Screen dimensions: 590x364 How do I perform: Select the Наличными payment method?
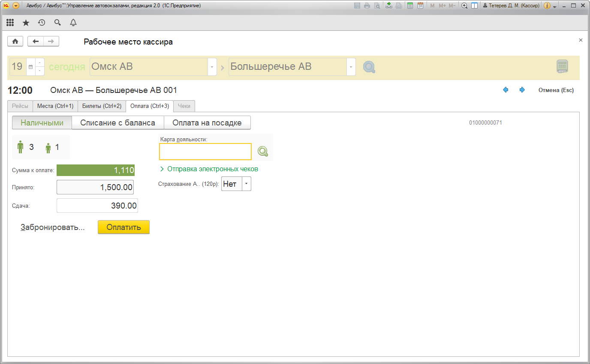coord(42,123)
